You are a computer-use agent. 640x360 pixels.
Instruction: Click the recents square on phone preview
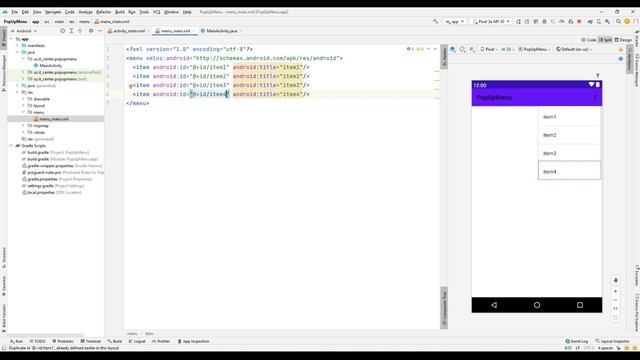pos(580,305)
